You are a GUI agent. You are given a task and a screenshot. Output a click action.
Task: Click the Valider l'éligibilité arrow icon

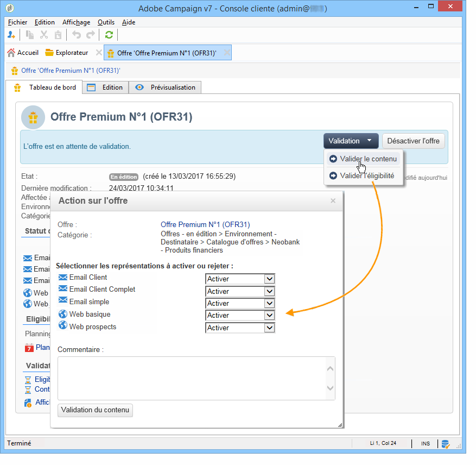[333, 175]
